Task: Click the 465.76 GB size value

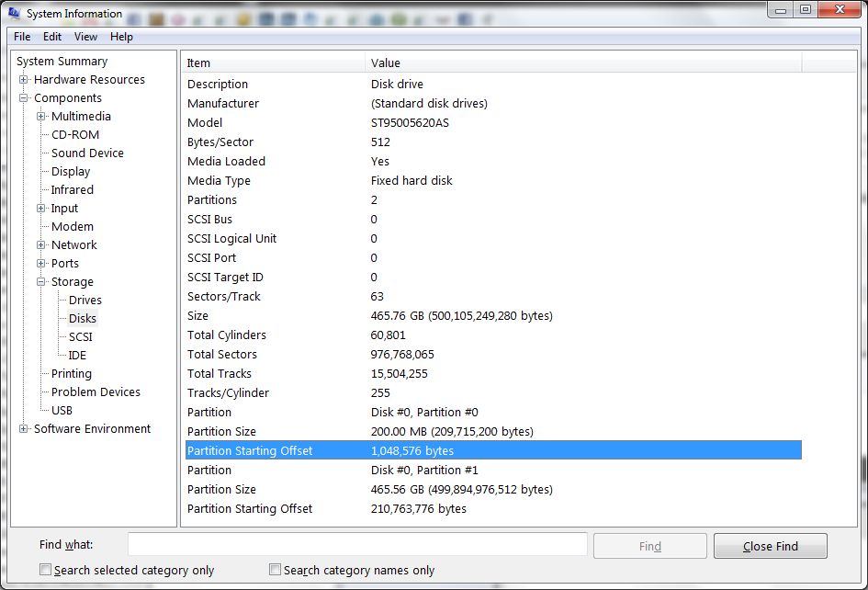Action: pyautogui.click(x=462, y=316)
